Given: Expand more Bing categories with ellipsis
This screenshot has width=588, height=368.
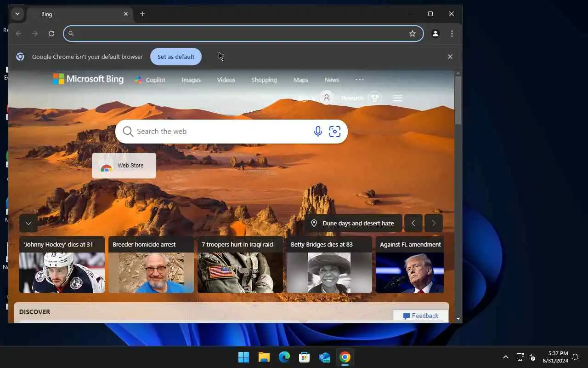Looking at the screenshot, I should (360, 80).
